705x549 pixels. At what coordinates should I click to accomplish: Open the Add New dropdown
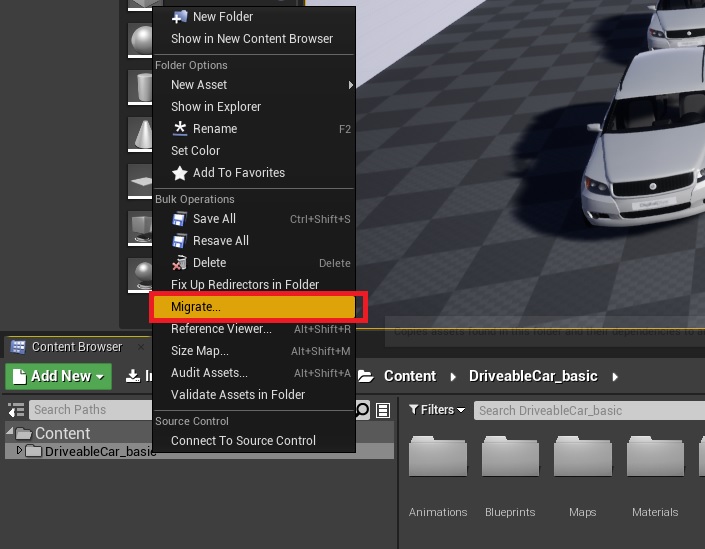60,376
